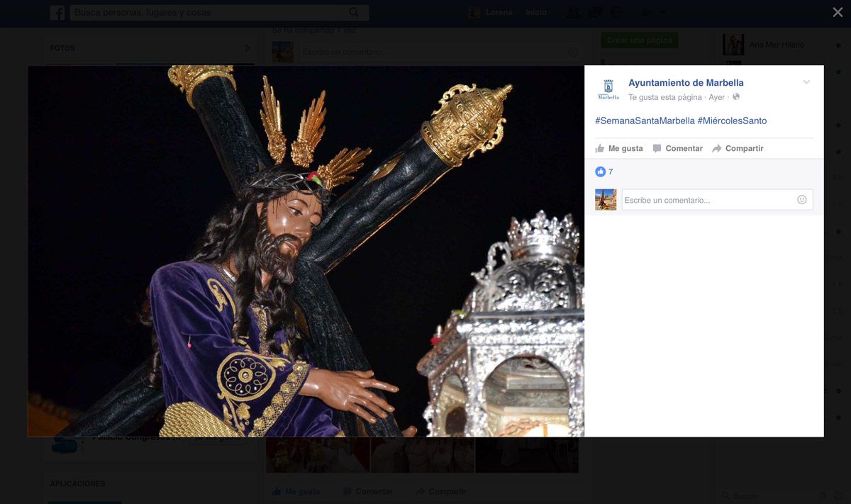
Task: Click the share arrow icon next to Compartir
Action: tap(717, 148)
